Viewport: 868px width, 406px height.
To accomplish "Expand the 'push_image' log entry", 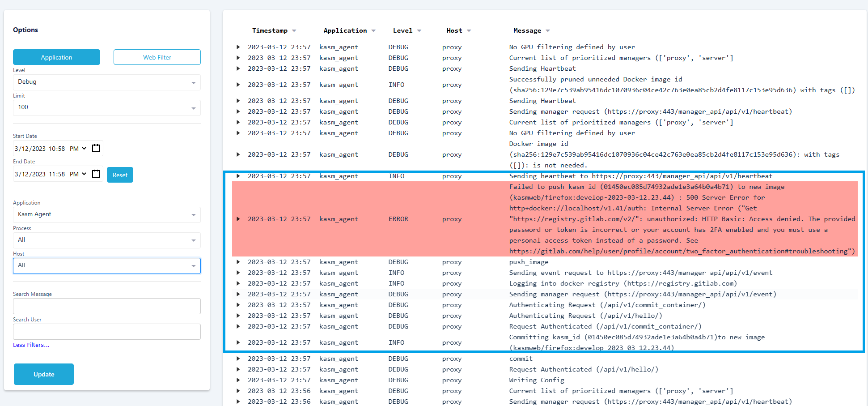I will click(x=238, y=262).
